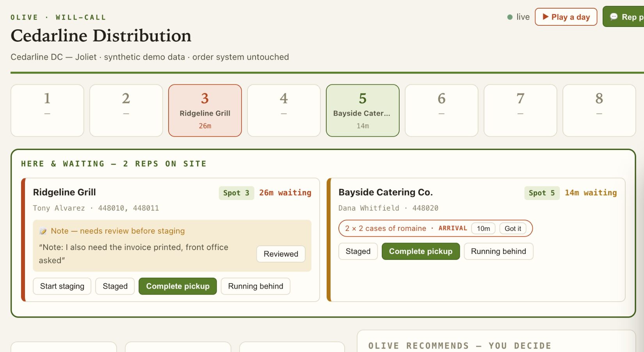Flag Bayside Catering as Running behind
The height and width of the screenshot is (352, 644).
498,252
